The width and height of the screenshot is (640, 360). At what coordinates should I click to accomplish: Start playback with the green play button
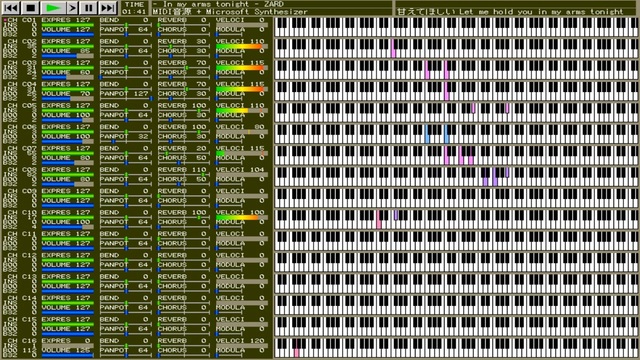[x=53, y=8]
